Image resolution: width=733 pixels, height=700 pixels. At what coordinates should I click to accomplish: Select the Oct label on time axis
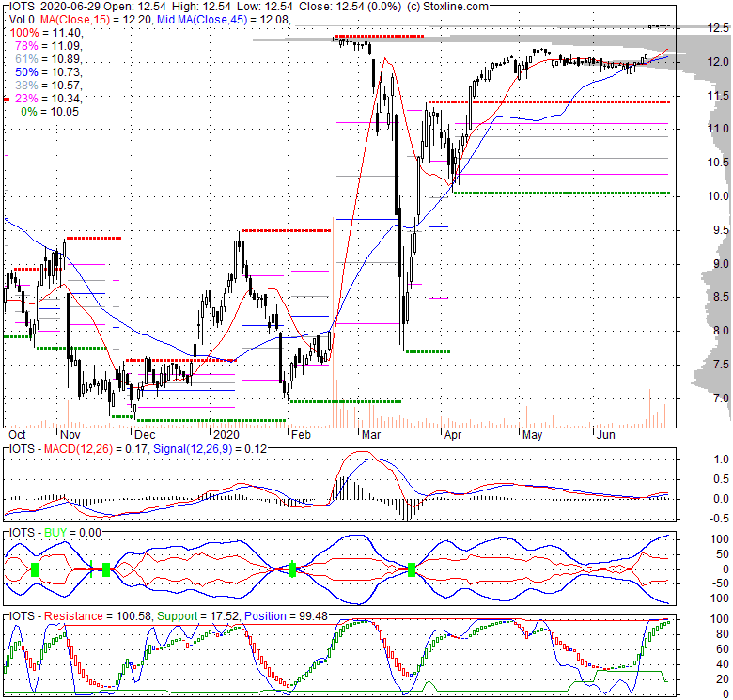[x=17, y=435]
